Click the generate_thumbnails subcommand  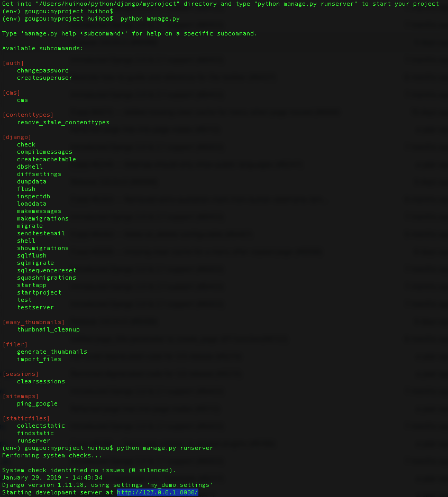(x=52, y=352)
